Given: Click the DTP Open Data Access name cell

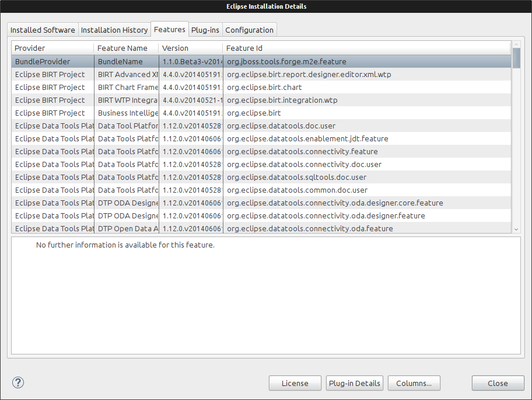Looking at the screenshot, I should [x=127, y=228].
